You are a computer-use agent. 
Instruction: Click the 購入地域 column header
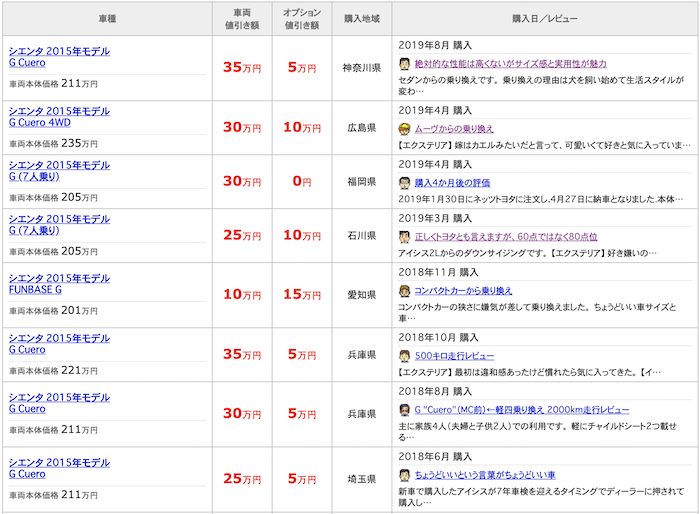[x=362, y=19]
